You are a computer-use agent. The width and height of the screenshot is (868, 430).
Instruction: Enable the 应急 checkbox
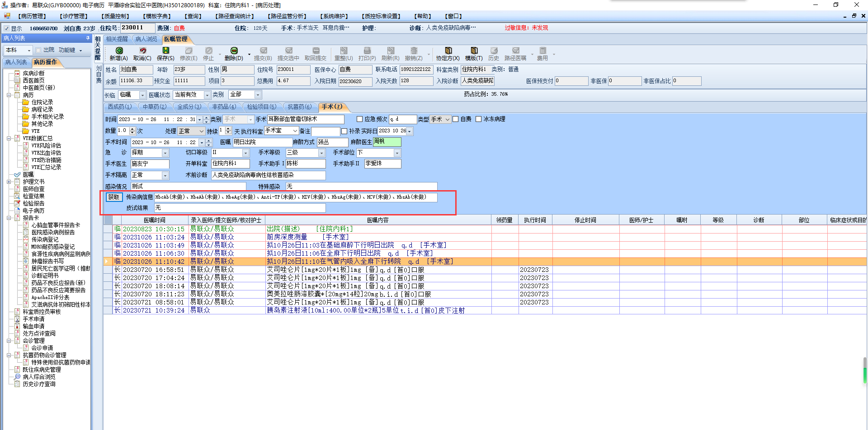[360, 119]
